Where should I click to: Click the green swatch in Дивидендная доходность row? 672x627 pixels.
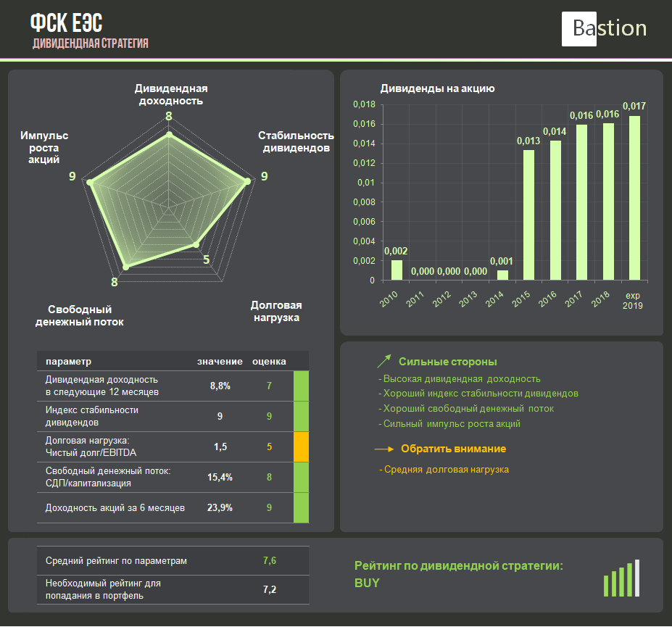pos(301,386)
